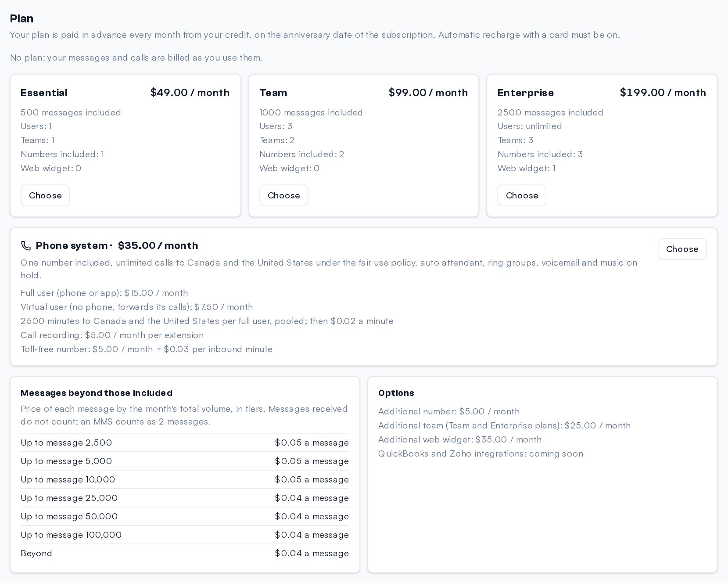
Task: Click 'No plan' billing note
Action: pos(136,58)
